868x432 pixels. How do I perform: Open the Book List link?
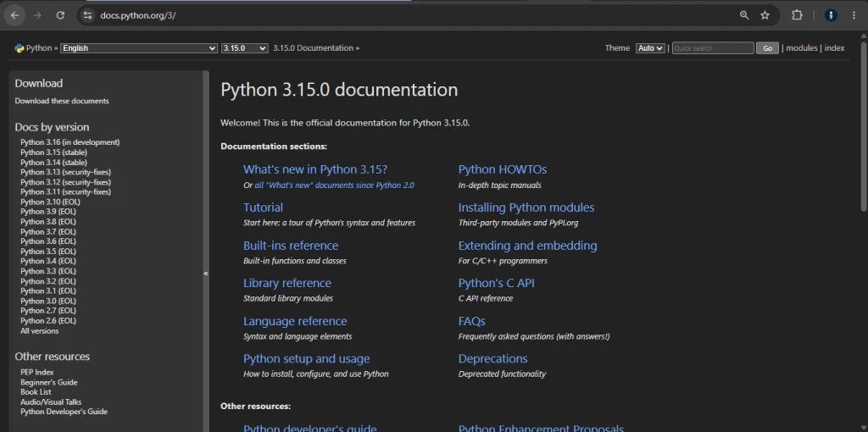click(x=36, y=391)
